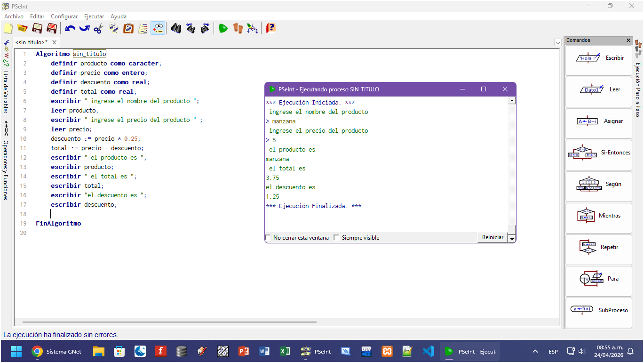Viewport: 644px width, 363px height.
Task: Click the binoculars Search icon
Action: [x=176, y=28]
